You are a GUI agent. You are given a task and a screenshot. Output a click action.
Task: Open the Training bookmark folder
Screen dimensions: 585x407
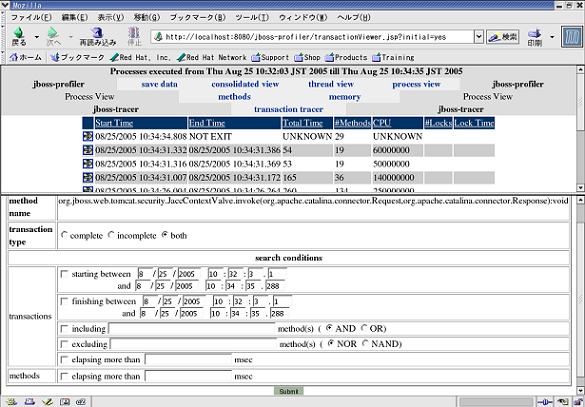pos(393,57)
